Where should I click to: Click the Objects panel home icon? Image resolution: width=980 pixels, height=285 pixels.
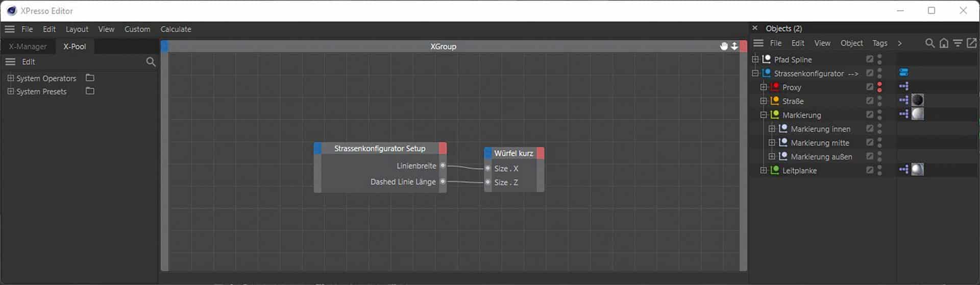[944, 43]
